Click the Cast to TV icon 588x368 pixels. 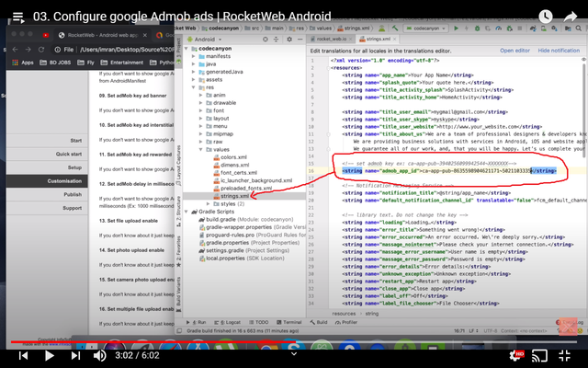[x=539, y=355]
